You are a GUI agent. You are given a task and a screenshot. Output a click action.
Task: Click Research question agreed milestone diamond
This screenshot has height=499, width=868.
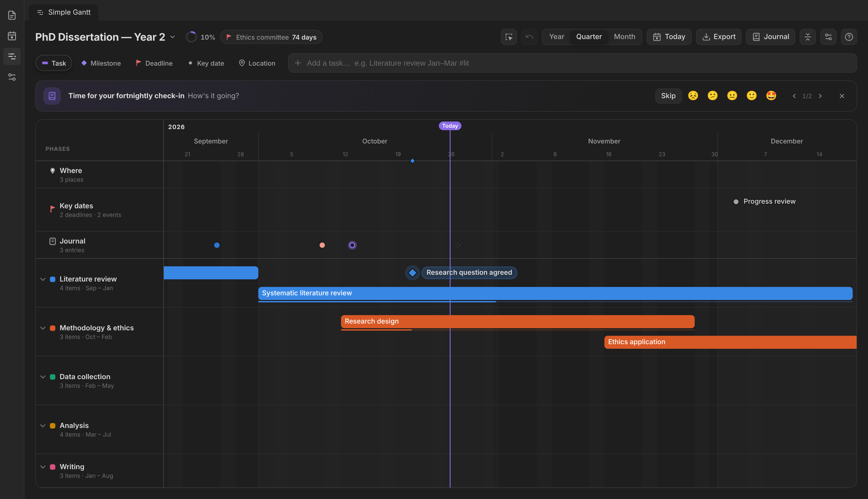[x=412, y=273]
